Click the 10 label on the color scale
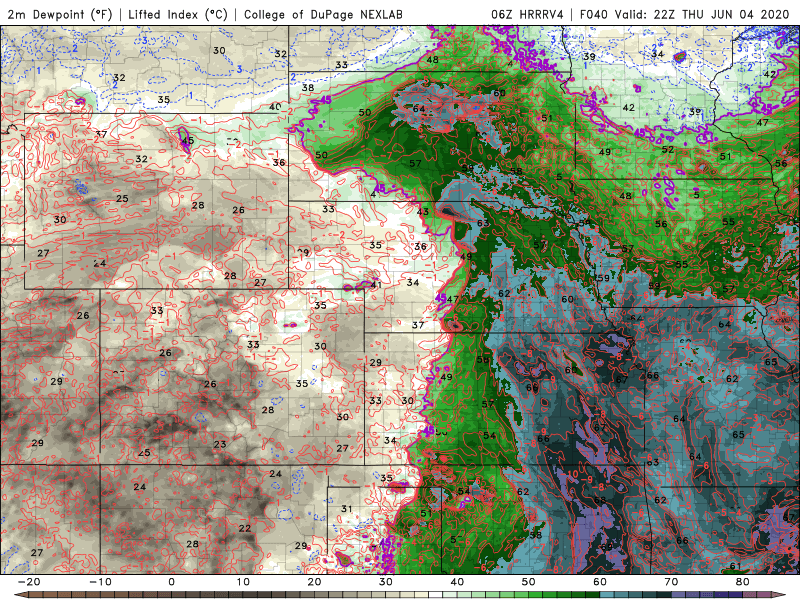 (x=243, y=582)
